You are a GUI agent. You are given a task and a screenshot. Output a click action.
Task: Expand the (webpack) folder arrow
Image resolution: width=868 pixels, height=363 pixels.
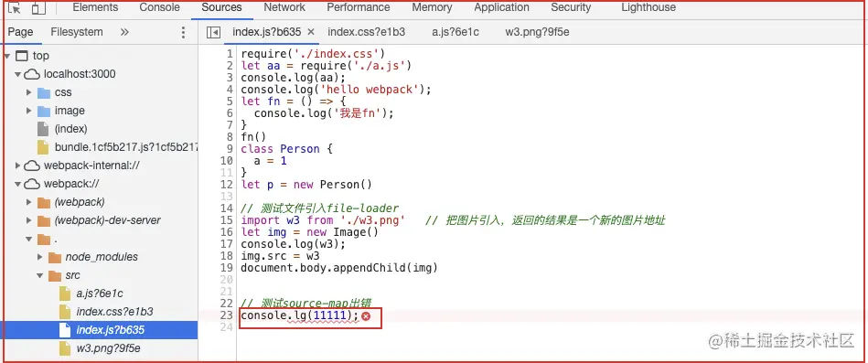click(28, 202)
